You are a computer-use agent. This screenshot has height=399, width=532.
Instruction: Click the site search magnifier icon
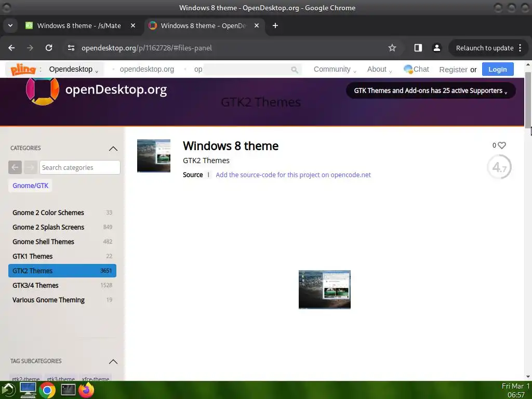coord(294,70)
